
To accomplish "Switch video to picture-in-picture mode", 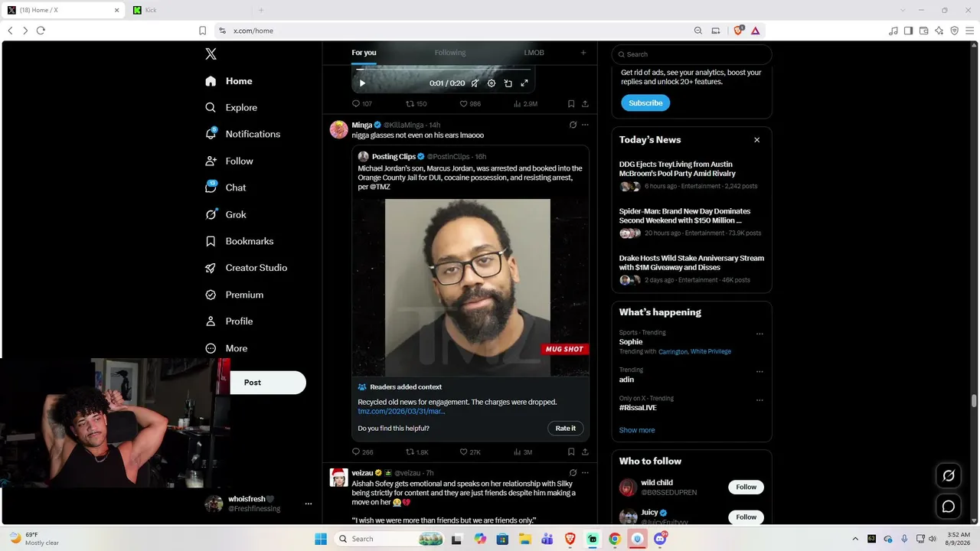I will 508,83.
